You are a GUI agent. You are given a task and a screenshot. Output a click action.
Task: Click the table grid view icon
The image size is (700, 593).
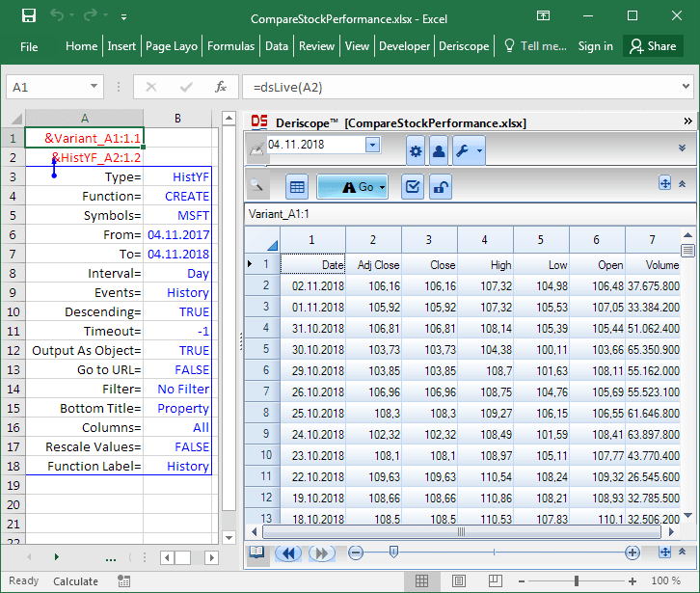(x=298, y=187)
